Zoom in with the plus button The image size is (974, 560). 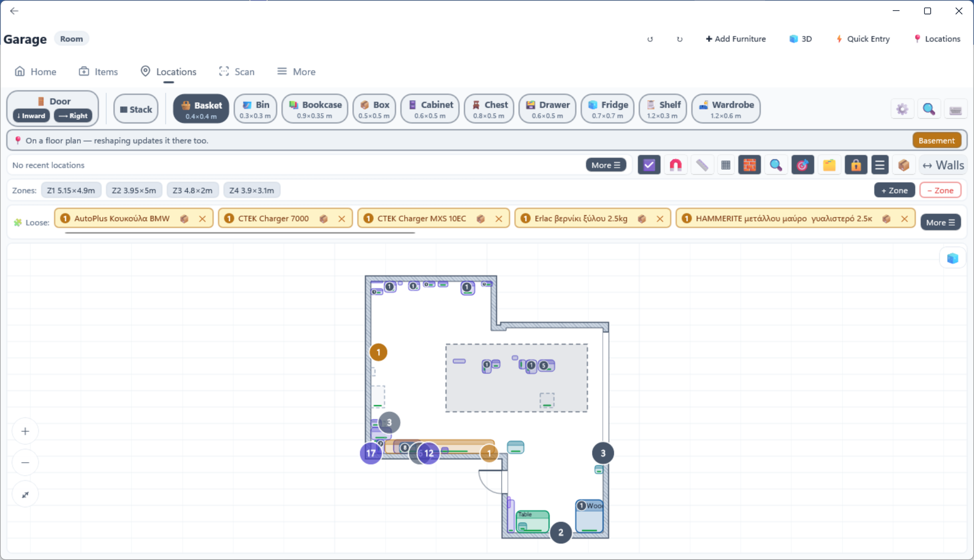coord(25,431)
